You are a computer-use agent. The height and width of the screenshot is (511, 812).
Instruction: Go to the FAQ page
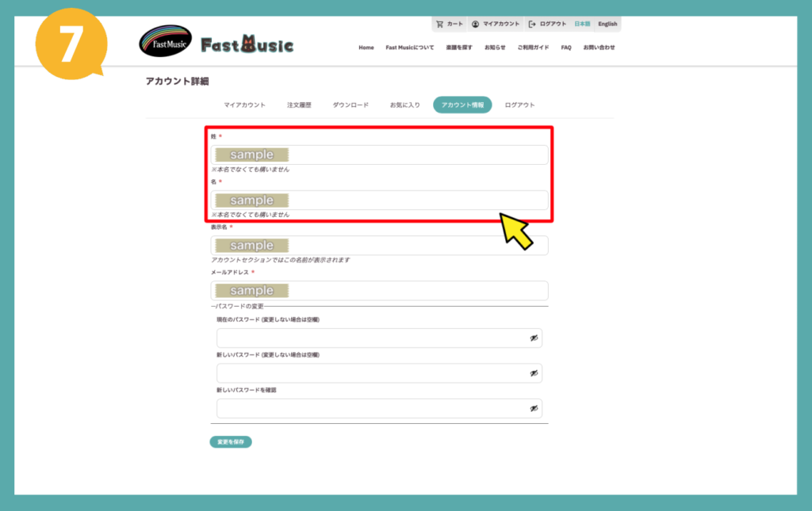point(566,48)
